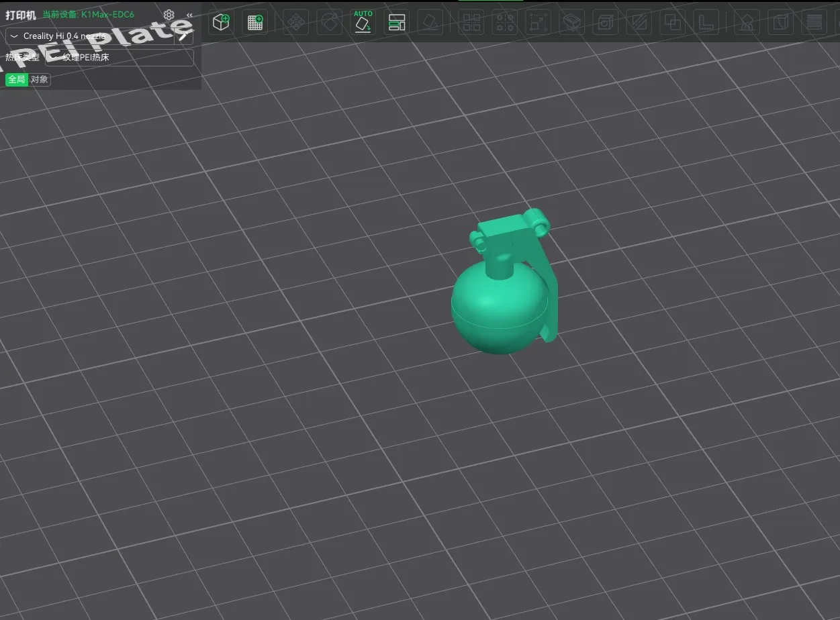This screenshot has height=620, width=840.
Task: Click the 热床类型 label
Action: tap(23, 58)
